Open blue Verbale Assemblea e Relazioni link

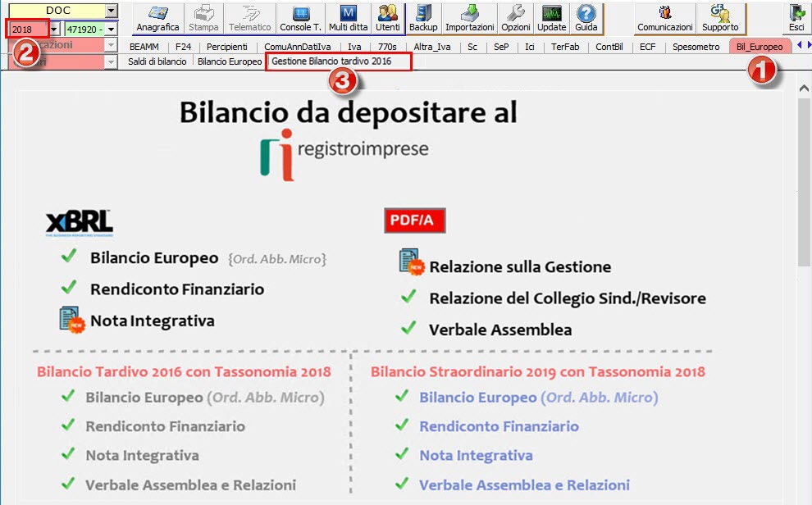tap(524, 485)
